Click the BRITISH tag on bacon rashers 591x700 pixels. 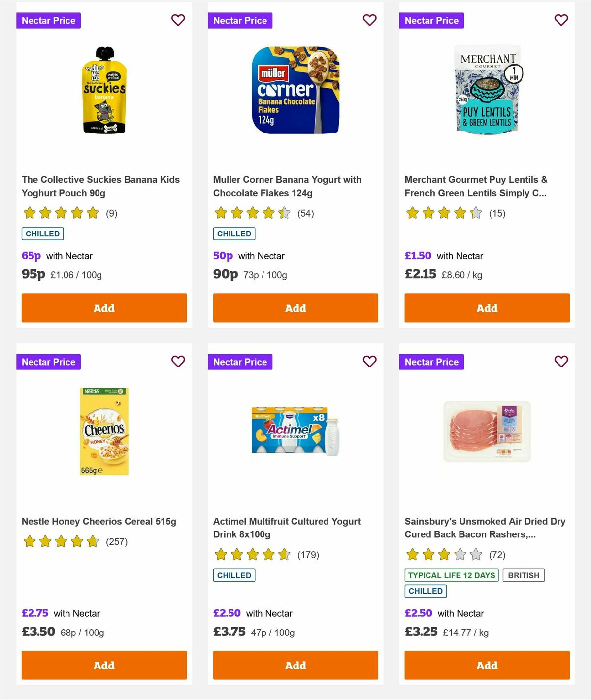coord(524,575)
